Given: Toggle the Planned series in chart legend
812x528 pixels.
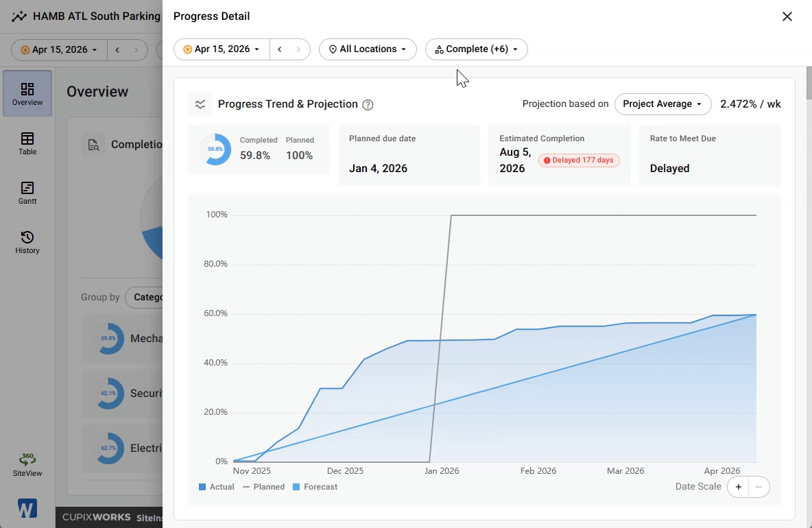Looking at the screenshot, I should pyautogui.click(x=263, y=487).
